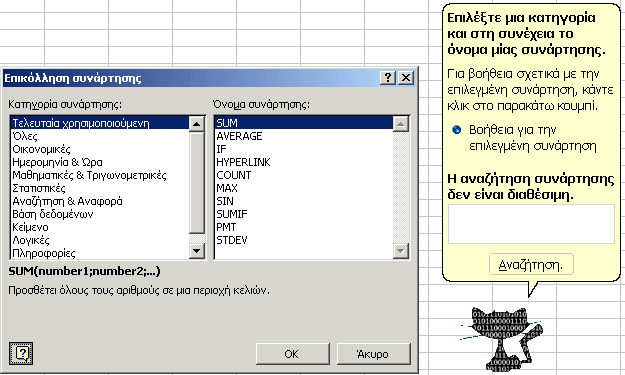Click the Άκυρο cancel button
Viewport: 625px width, 375px height.
[373, 354]
